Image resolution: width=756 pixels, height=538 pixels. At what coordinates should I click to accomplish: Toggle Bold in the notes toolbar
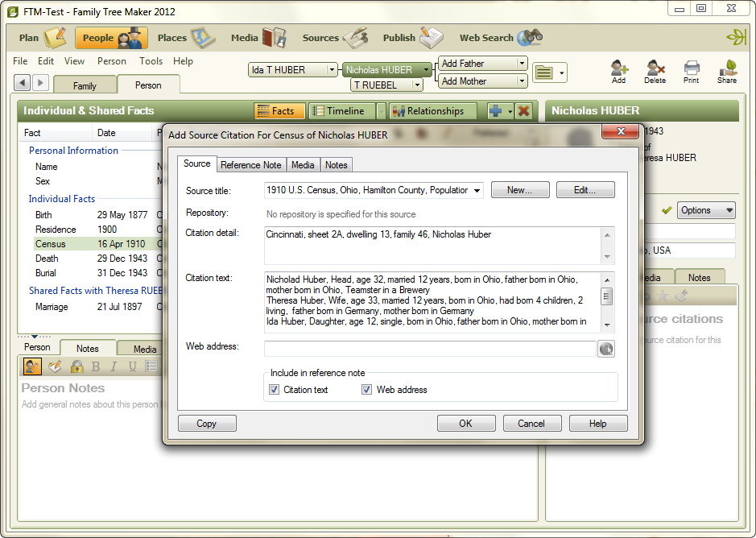(96, 366)
